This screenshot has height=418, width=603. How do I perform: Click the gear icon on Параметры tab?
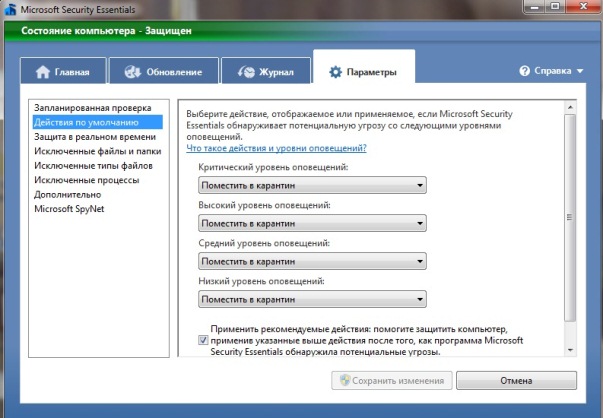click(x=335, y=72)
